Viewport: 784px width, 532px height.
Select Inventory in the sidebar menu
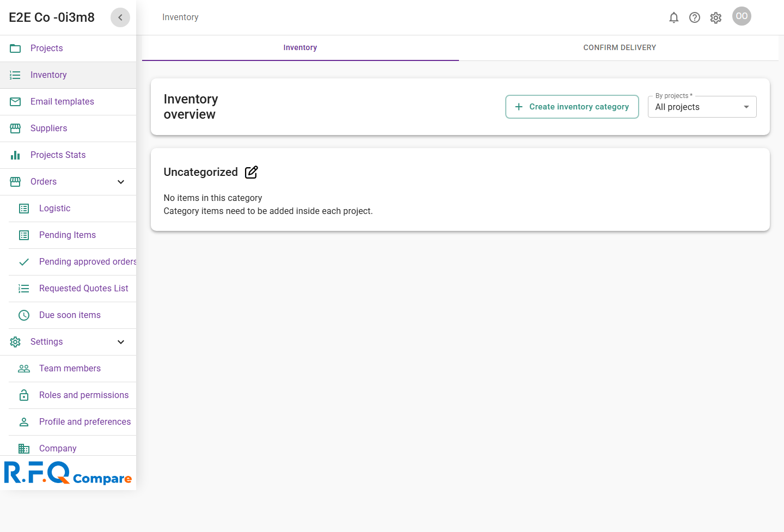tap(68, 75)
